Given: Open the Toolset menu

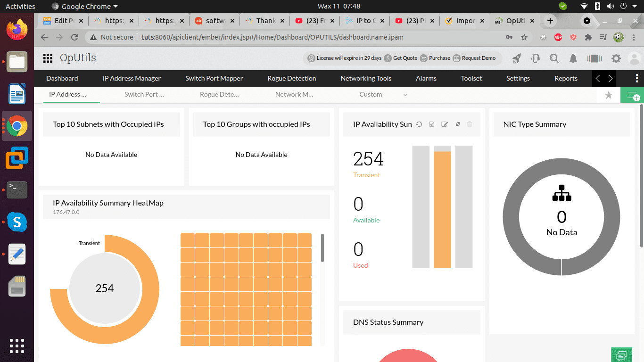Looking at the screenshot, I should pos(471,78).
